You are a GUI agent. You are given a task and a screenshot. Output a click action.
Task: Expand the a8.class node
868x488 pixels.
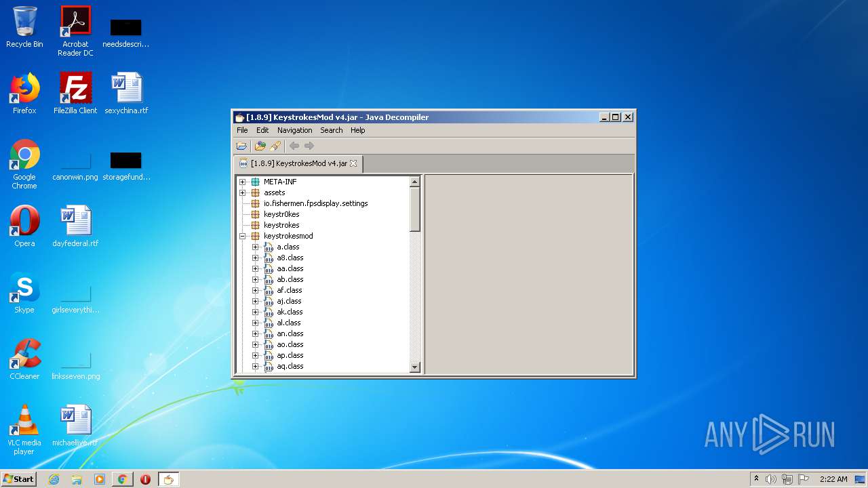click(x=256, y=258)
